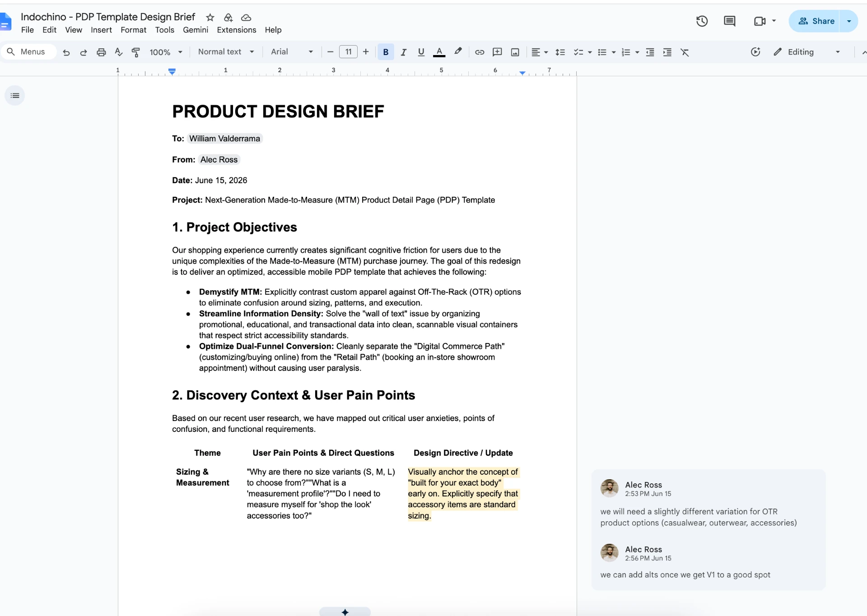Open the Share options arrow
867x616 pixels.
click(x=849, y=21)
